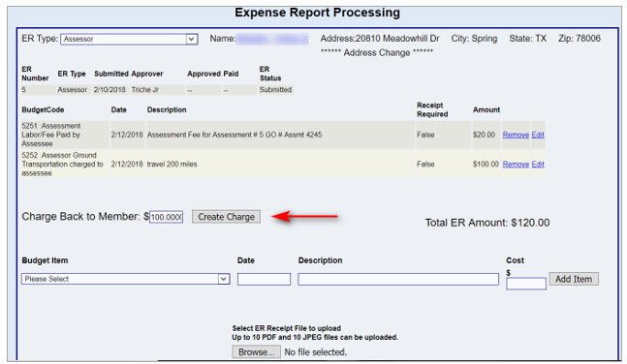Click the '$100.00' amount cell
The width and height of the screenshot is (627, 364).
[x=486, y=165]
